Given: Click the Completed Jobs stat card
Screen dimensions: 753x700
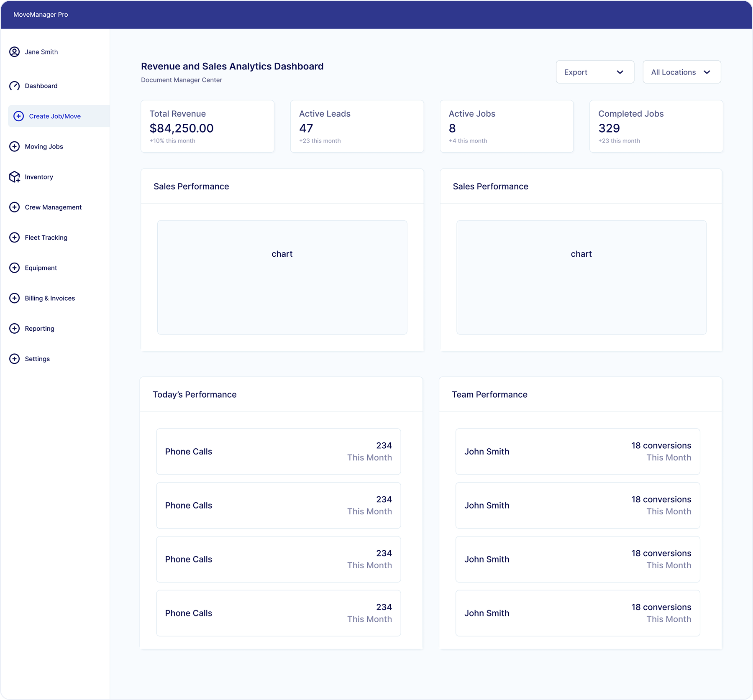Looking at the screenshot, I should tap(656, 126).
